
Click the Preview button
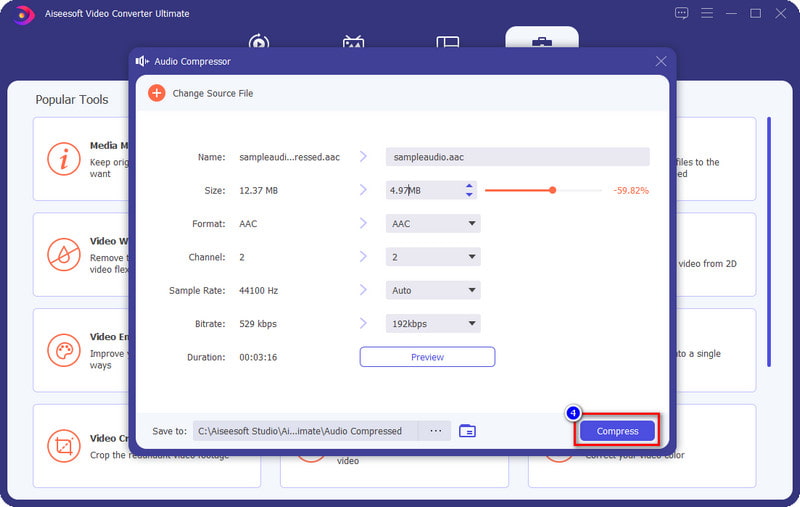click(427, 357)
